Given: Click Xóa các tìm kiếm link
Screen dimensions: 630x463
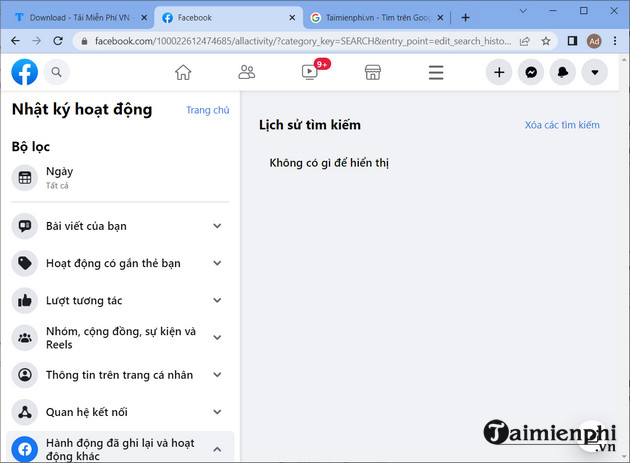Looking at the screenshot, I should pos(562,125).
